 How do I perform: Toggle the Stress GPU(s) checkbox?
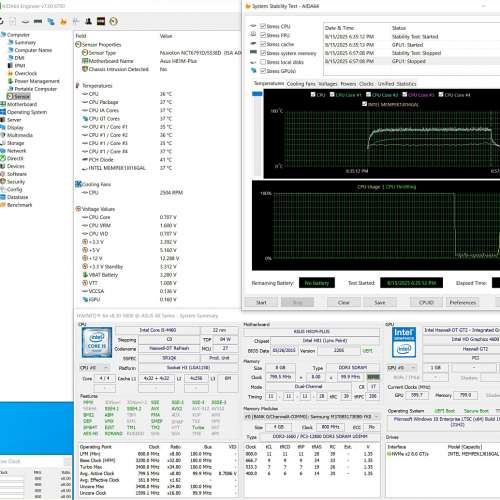point(263,71)
